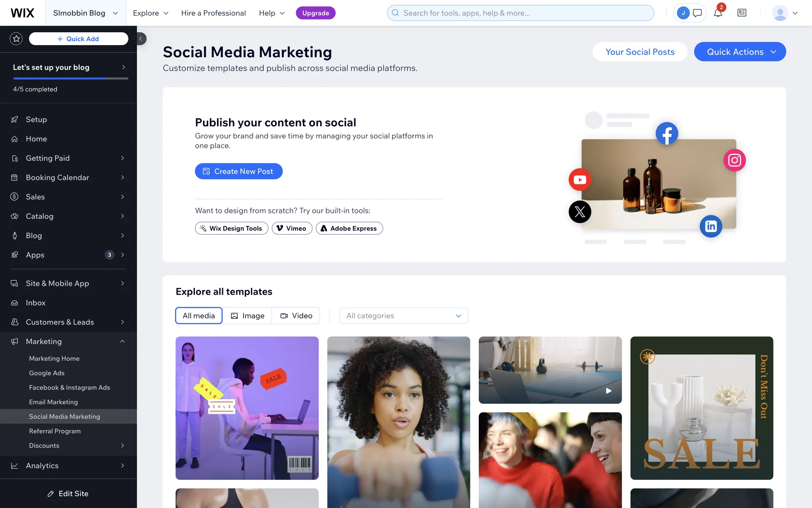Image resolution: width=812 pixels, height=508 pixels.
Task: Click the Create New Post button
Action: tap(239, 171)
